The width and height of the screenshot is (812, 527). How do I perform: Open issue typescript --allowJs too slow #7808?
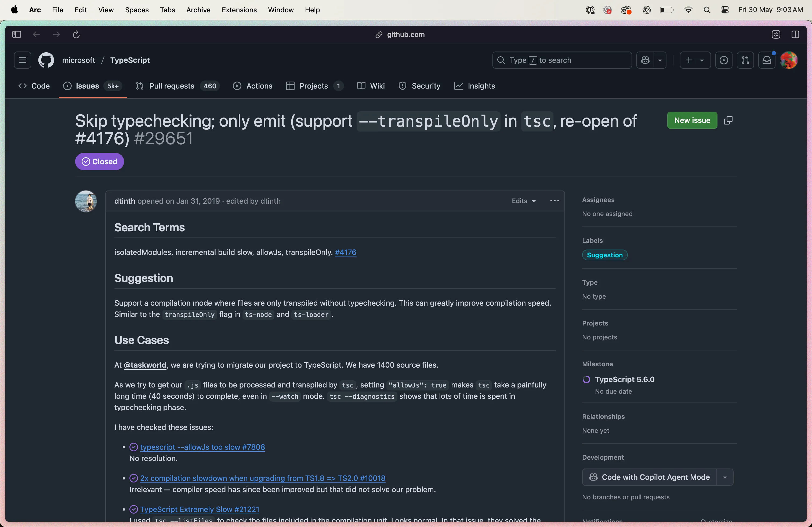(x=202, y=447)
